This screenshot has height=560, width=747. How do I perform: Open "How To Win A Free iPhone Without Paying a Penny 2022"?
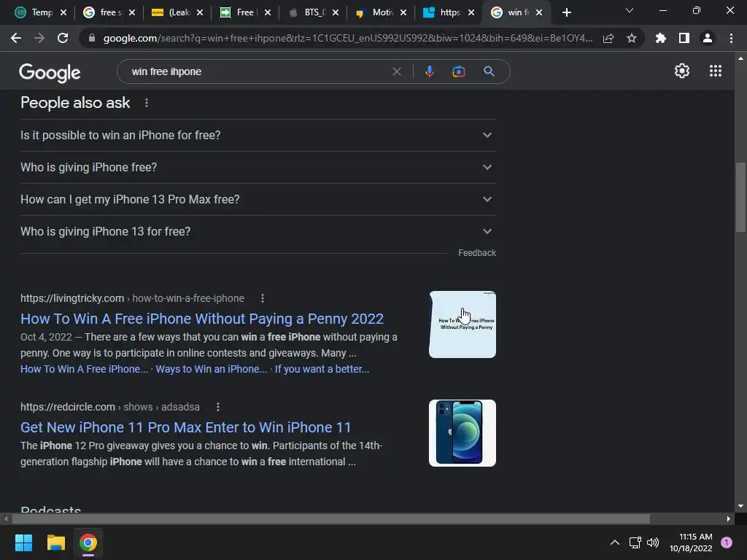point(202,319)
